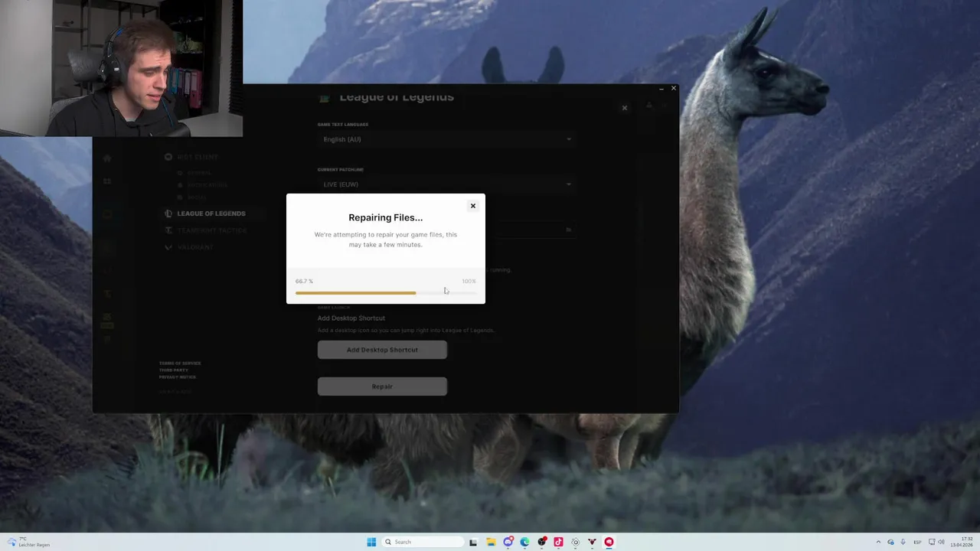
Task: Open Valorant from the taskbar
Action: tap(592, 542)
